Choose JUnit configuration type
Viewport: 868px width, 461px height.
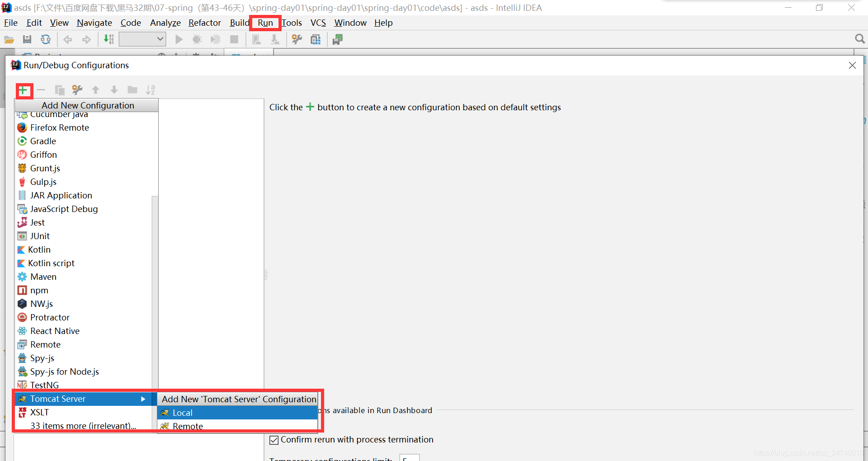(83, 236)
